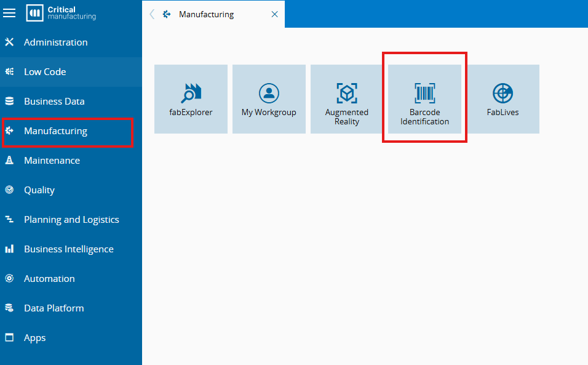The width and height of the screenshot is (588, 365).
Task: Click the Quality badge icon
Action: [9, 190]
